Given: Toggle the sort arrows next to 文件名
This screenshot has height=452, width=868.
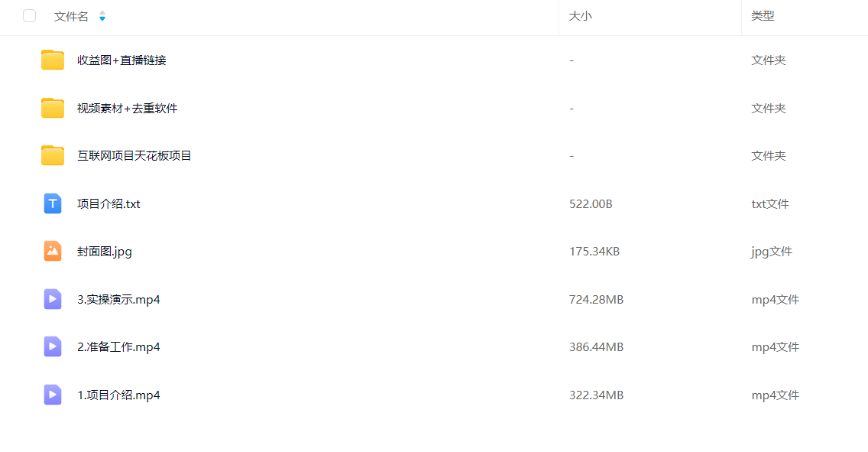Looking at the screenshot, I should click(x=102, y=16).
